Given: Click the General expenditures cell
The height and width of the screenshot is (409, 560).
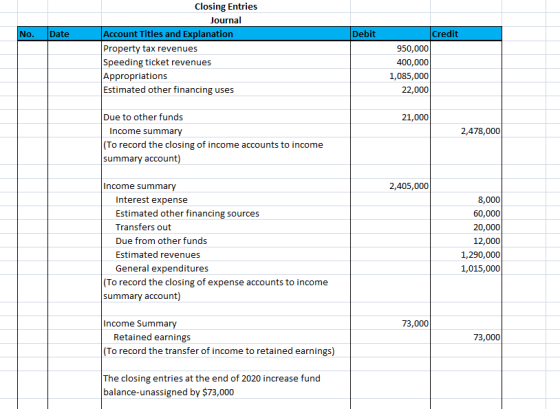Looking at the screenshot, I should (x=226, y=268).
